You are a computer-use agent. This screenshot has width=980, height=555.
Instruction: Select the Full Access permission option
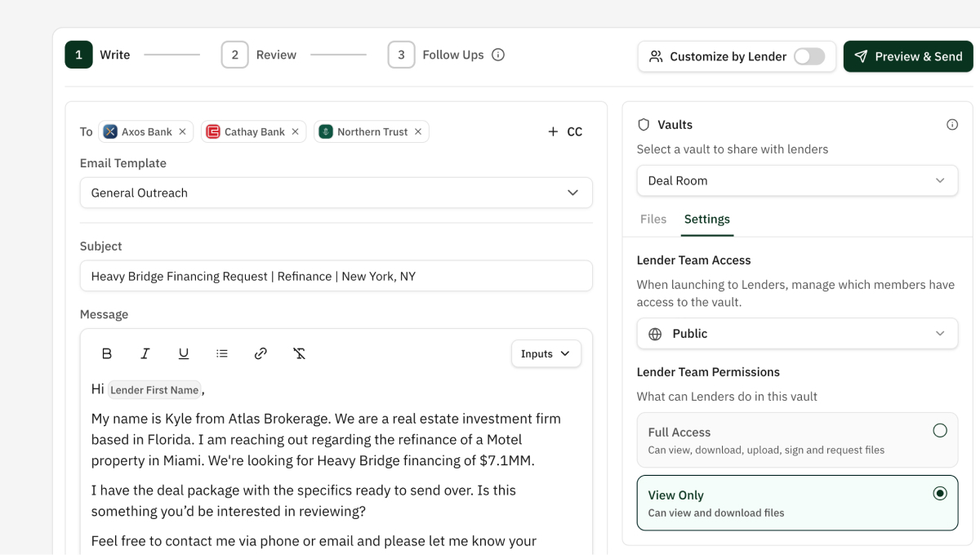coord(939,431)
